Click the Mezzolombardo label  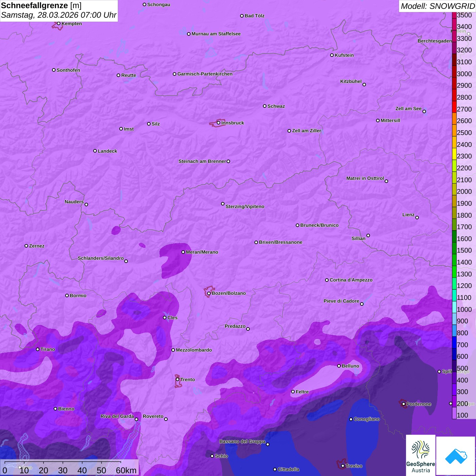pyautogui.click(x=194, y=350)
